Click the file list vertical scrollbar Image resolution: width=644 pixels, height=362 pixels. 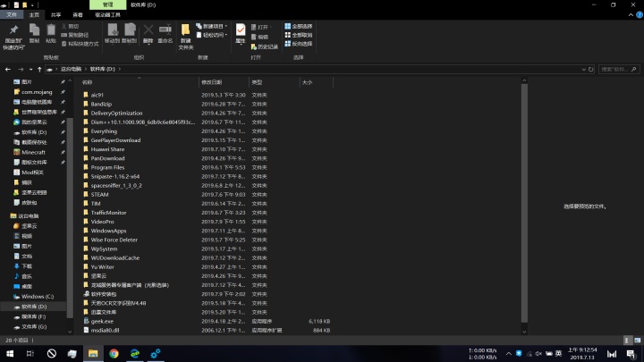524,203
